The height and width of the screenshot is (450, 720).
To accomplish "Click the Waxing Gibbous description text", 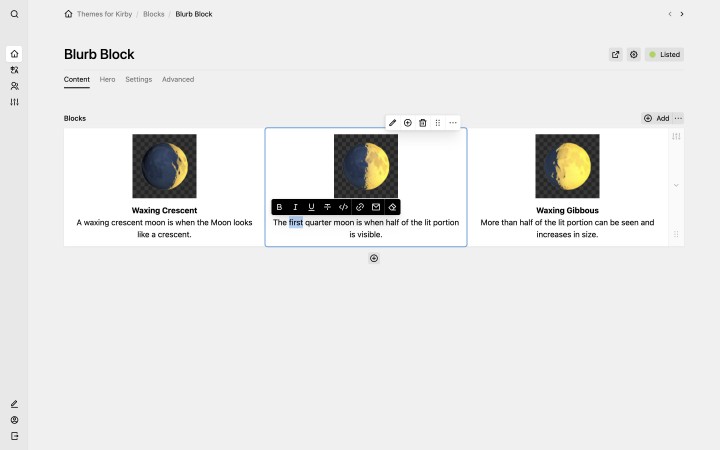I will click(x=568, y=228).
